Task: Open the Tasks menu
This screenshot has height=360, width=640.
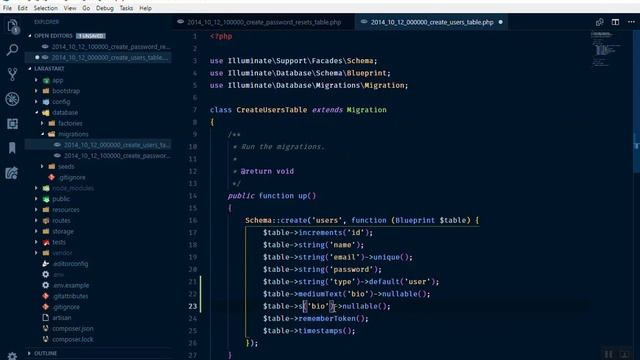Action: 126,8
